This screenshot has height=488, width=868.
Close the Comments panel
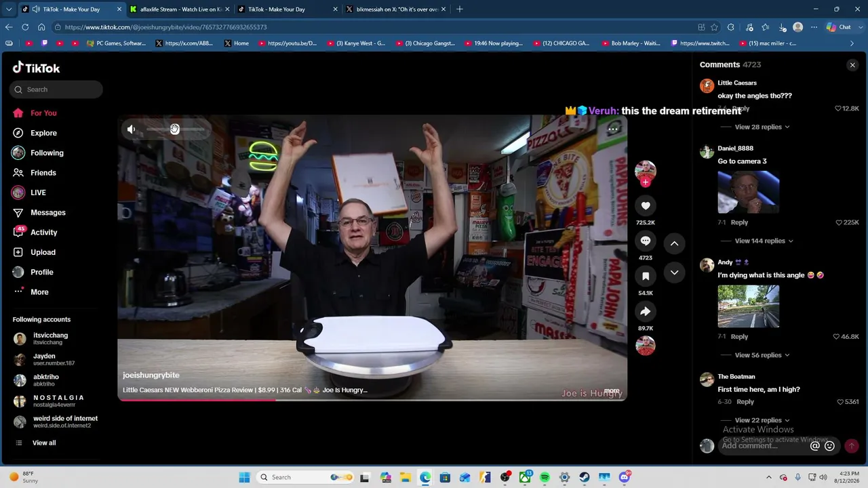[x=852, y=65]
